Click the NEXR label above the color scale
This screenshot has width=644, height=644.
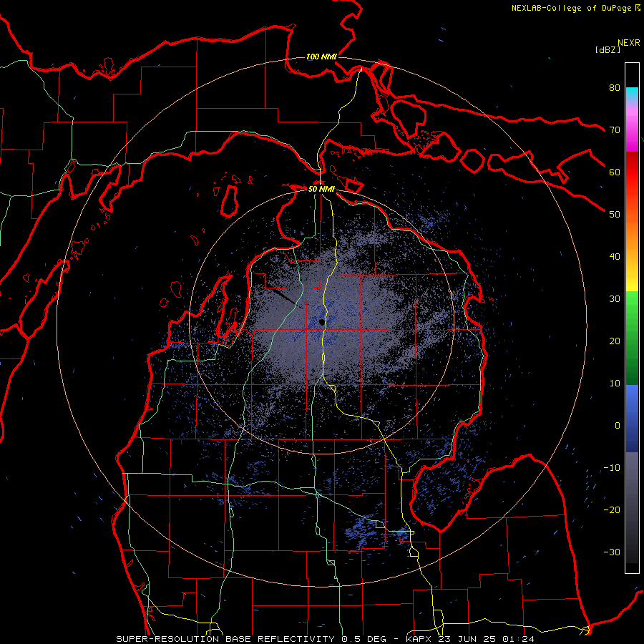(x=628, y=43)
